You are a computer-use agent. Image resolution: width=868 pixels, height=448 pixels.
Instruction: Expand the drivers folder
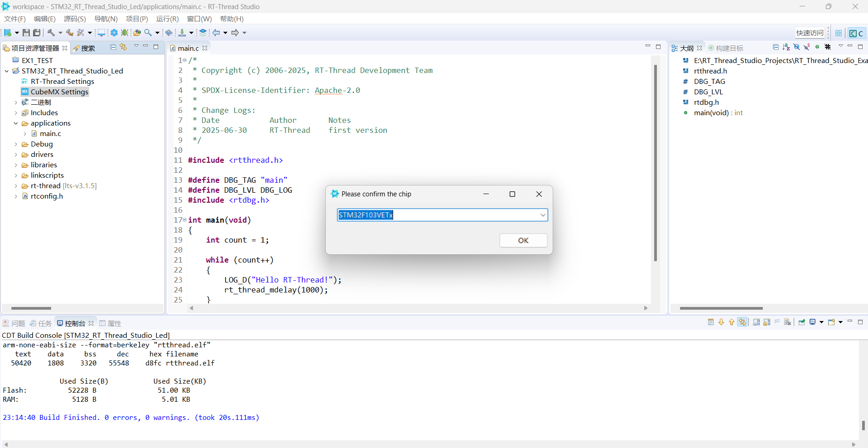pos(16,155)
